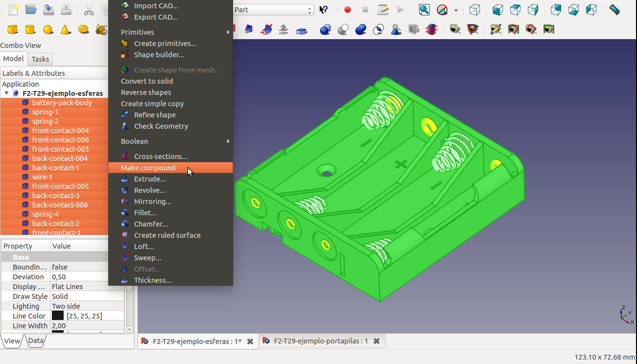Choose Make compound from the menu
Screen dimensions: 637x364
click(148, 168)
